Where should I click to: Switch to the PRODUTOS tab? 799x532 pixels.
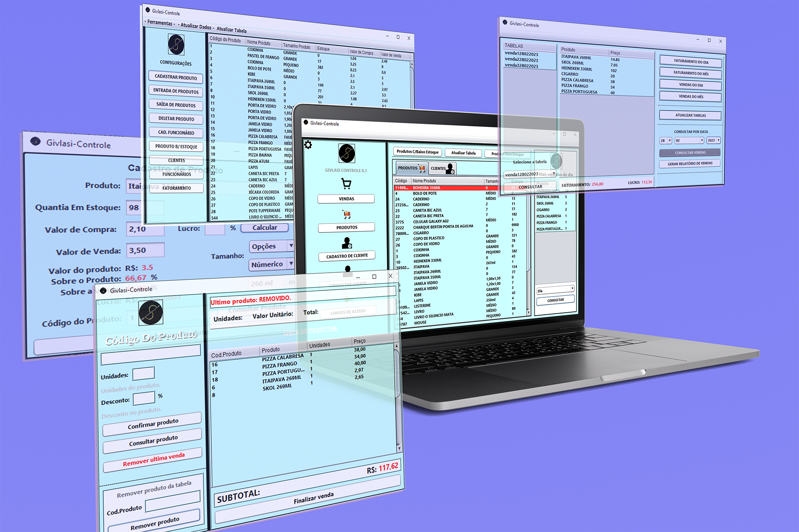tap(411, 168)
